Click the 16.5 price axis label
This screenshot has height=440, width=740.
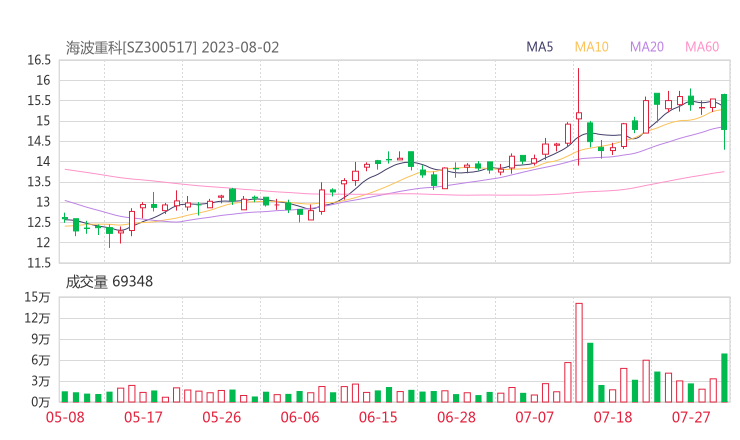[39, 60]
